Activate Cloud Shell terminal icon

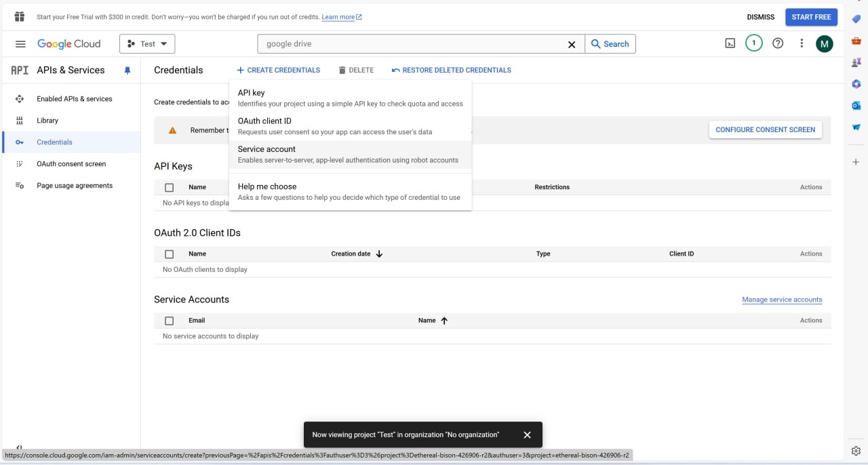click(x=730, y=43)
